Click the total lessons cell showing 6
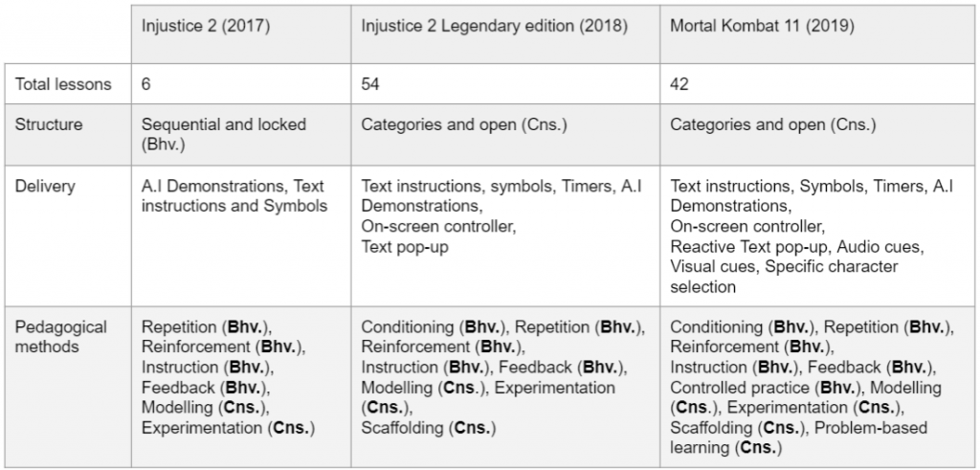980x470 pixels. 146,84
